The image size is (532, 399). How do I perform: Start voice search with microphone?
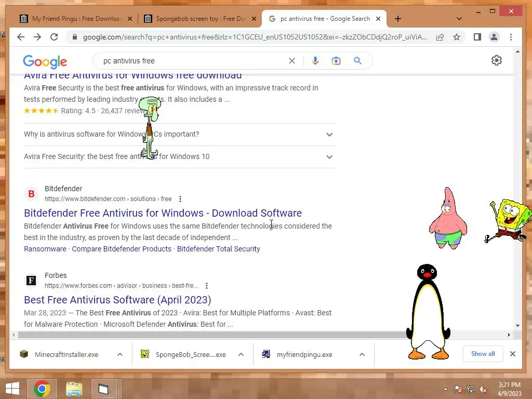pyautogui.click(x=315, y=61)
